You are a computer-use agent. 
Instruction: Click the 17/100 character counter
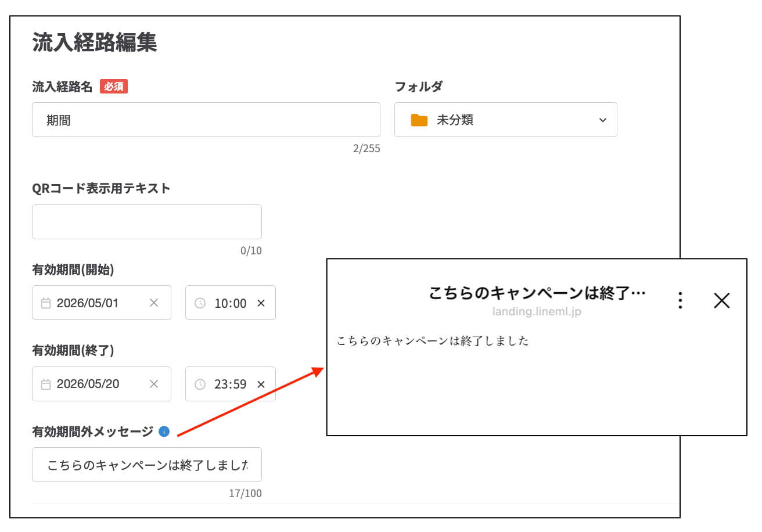point(245,494)
